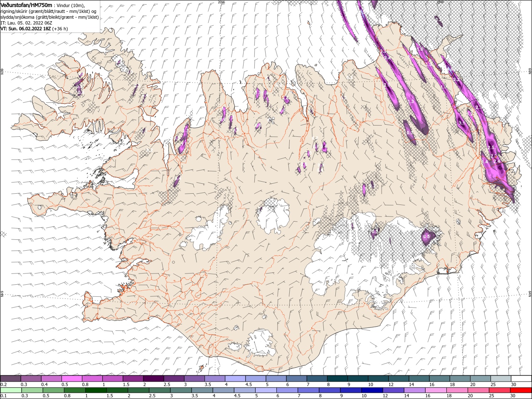The image size is (532, 399).
Task: Click the '0.2' label under the purple row
Action: pyautogui.click(x=3, y=384)
